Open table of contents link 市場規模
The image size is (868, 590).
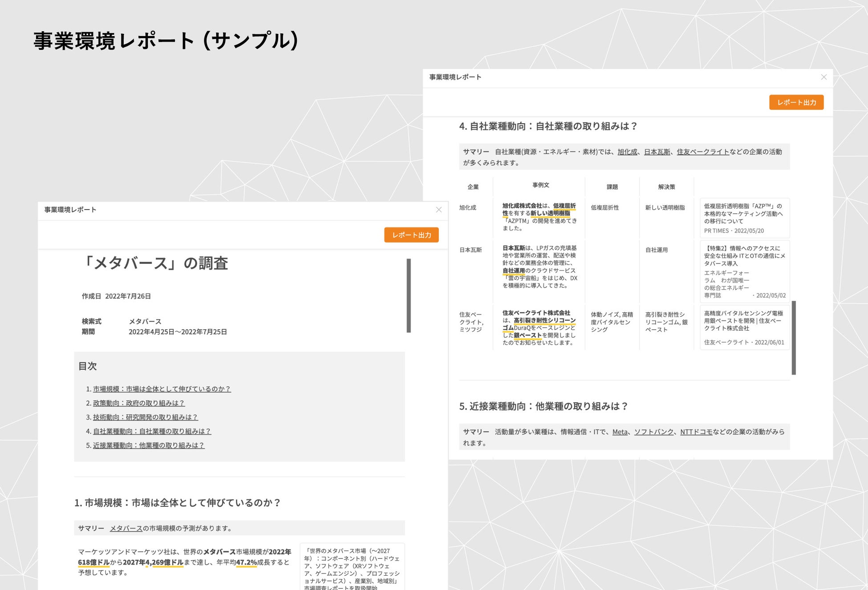click(162, 389)
